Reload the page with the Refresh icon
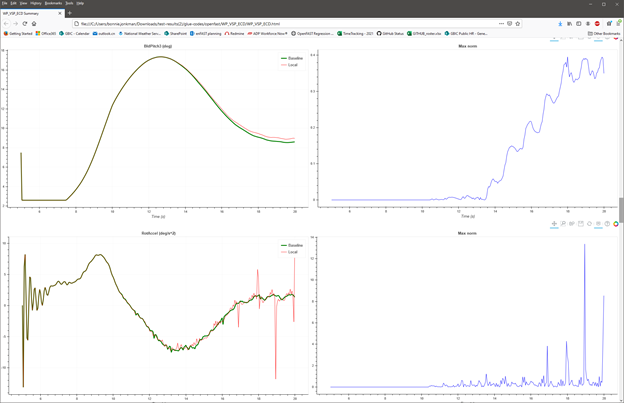 click(25, 23)
